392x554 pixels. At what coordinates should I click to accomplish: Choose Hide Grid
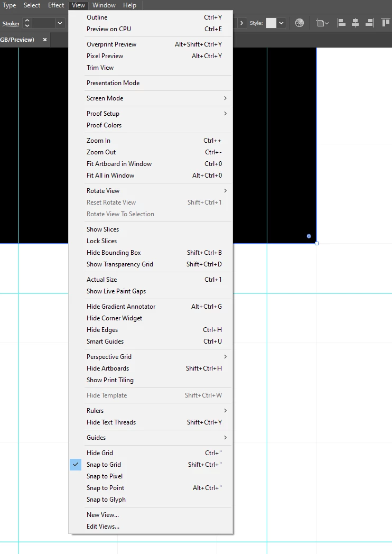click(151, 453)
